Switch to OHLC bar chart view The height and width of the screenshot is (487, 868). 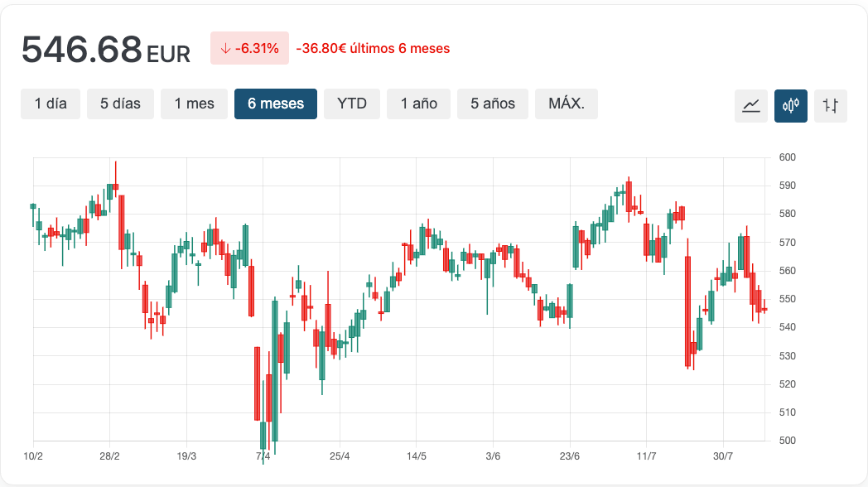(x=831, y=105)
